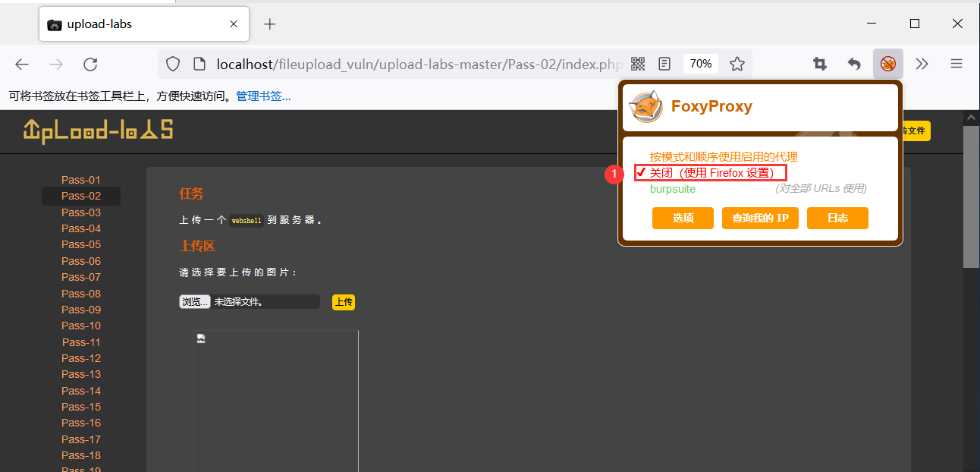This screenshot has height=472, width=980.
Task: Click the 任务 heading
Action: 191,194
